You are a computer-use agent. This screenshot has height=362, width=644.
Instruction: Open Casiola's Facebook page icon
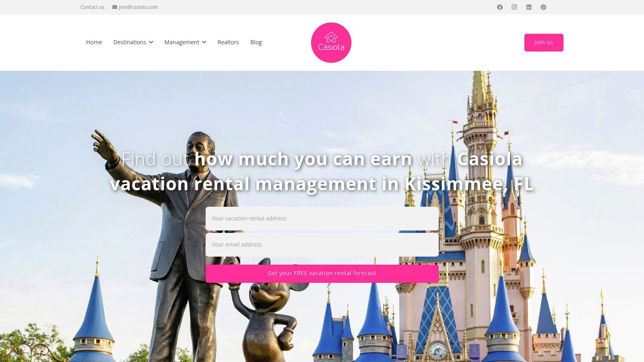coord(500,7)
